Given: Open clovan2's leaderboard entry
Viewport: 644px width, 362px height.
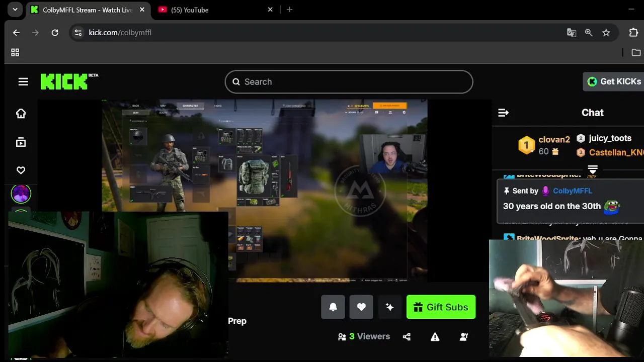Looking at the screenshot, I should click(545, 145).
